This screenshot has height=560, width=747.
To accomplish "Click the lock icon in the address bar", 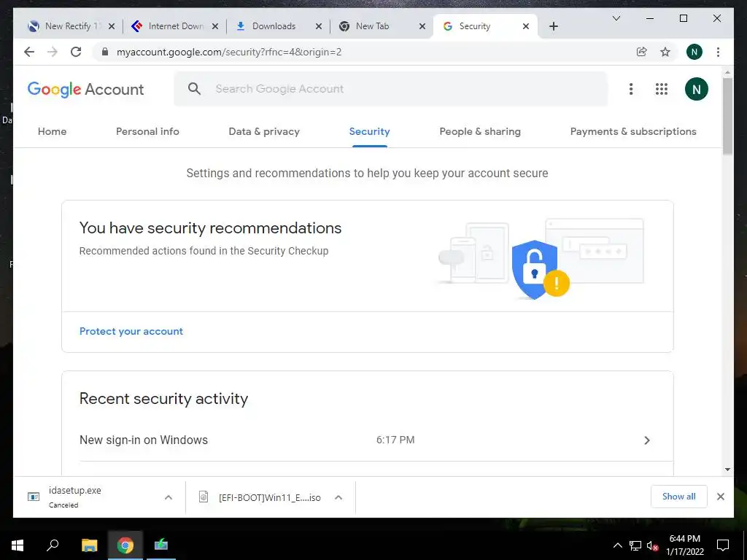I will point(105,52).
